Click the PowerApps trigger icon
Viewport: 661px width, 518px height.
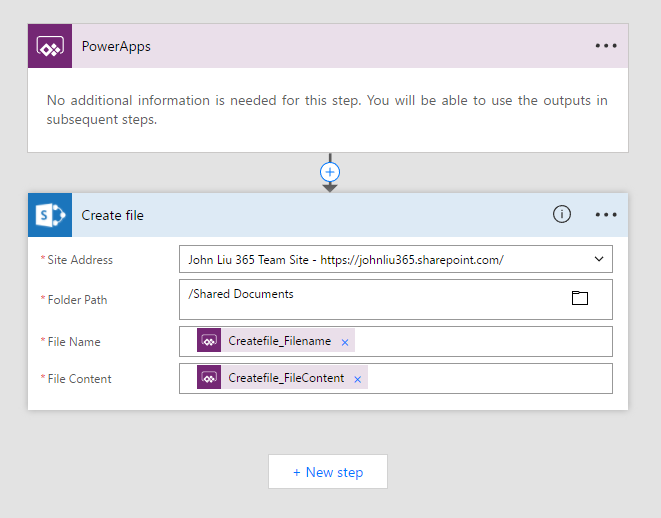[x=49, y=46]
